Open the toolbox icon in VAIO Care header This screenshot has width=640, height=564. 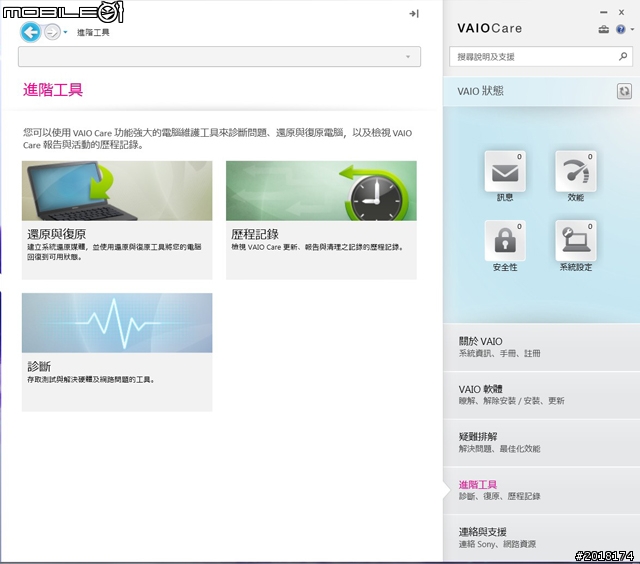coord(604,29)
